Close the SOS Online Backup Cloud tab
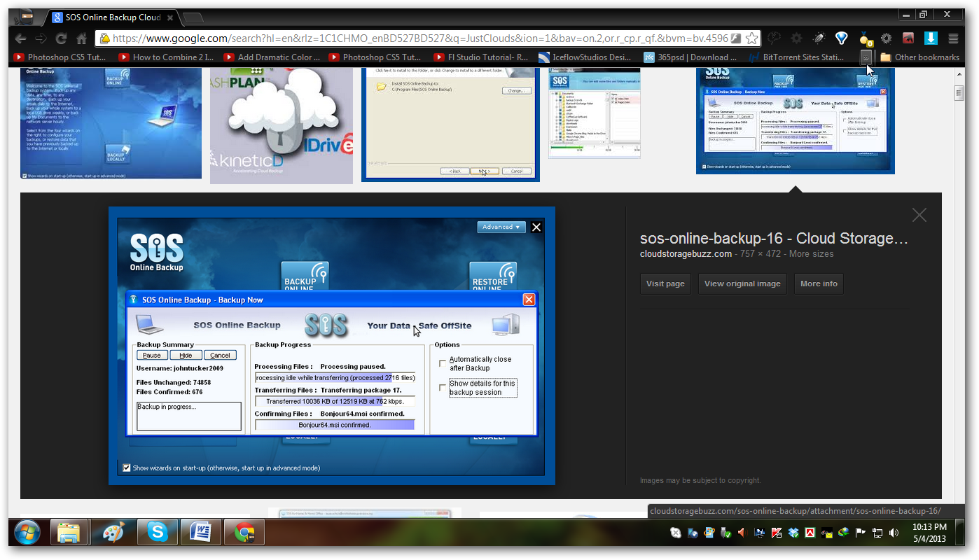The width and height of the screenshot is (979, 560). 170,17
